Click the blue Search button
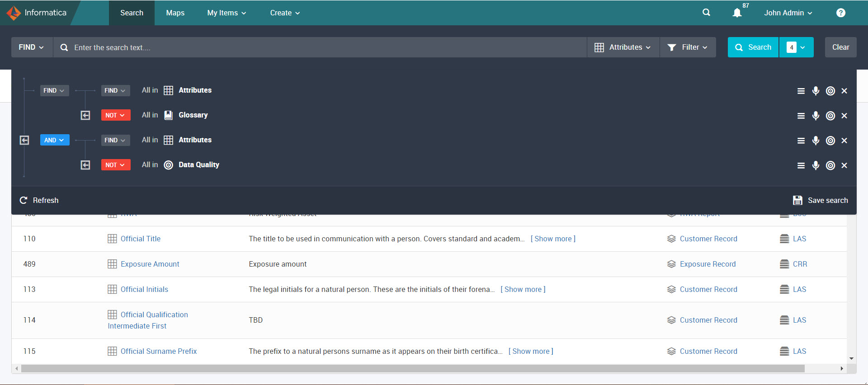This screenshot has width=868, height=385. 753,47
